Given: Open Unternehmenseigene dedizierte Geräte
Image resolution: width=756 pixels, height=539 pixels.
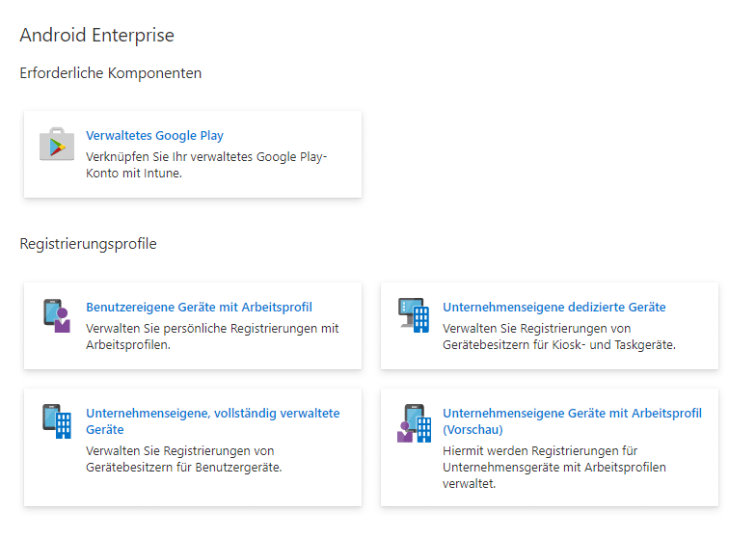Looking at the screenshot, I should coord(553,307).
